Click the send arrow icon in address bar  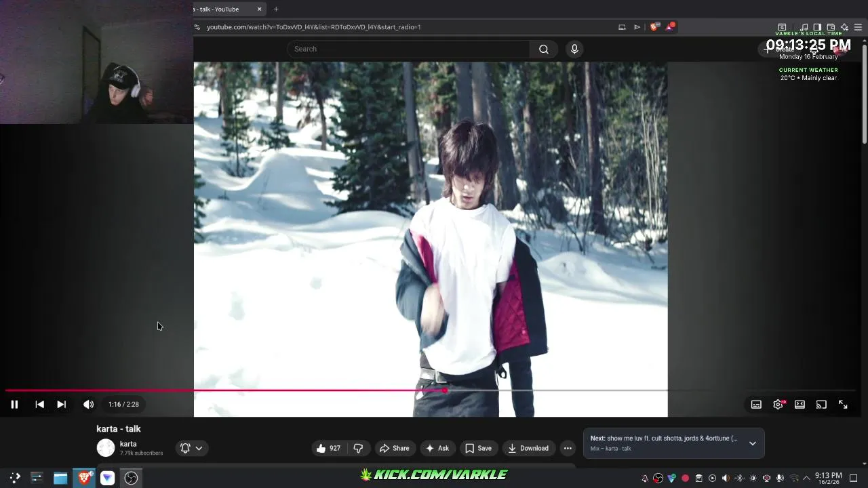click(x=637, y=27)
